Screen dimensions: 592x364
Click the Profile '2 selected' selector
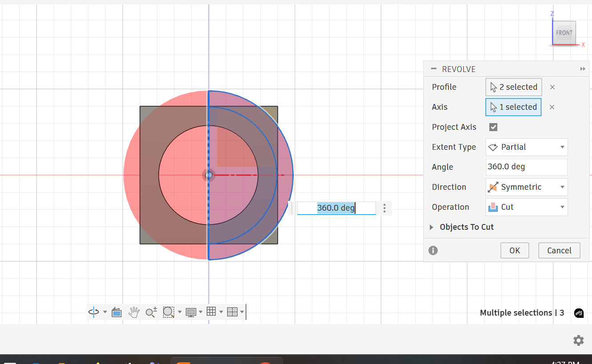(x=514, y=87)
